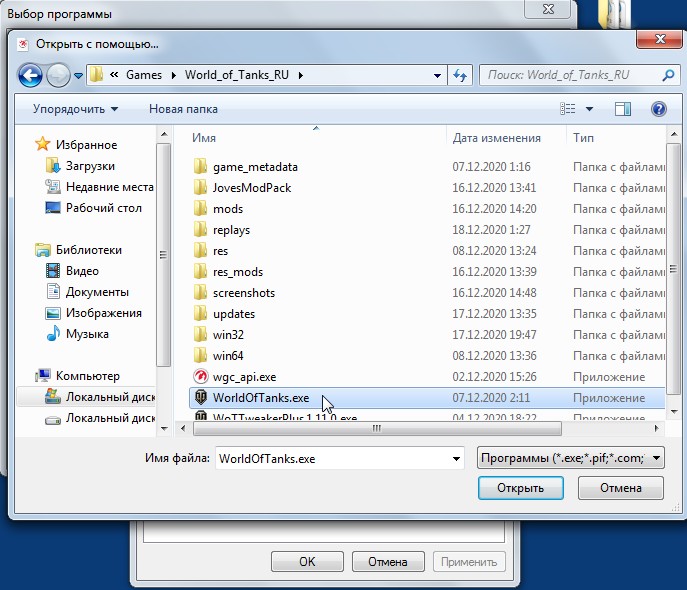Expand the arrow between Games and World_of_Tanks_RU

tap(174, 75)
